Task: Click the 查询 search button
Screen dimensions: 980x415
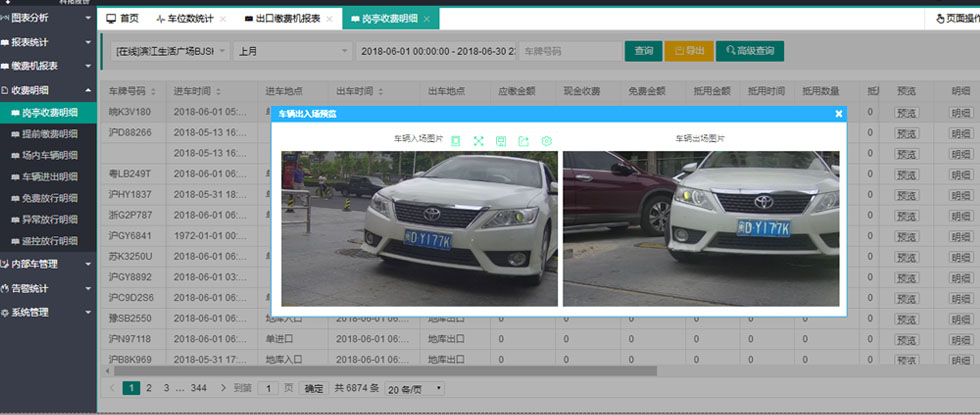Action: 643,51
